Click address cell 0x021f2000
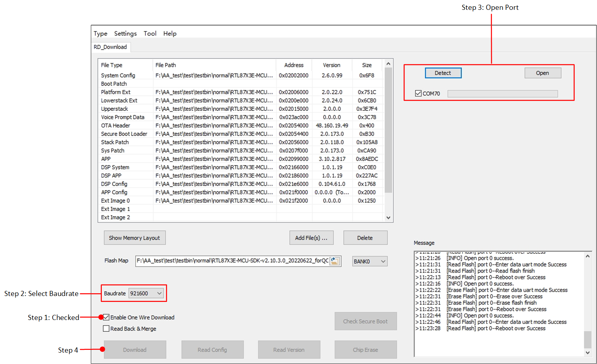Screen dimensions: 597x364 [x=294, y=201]
